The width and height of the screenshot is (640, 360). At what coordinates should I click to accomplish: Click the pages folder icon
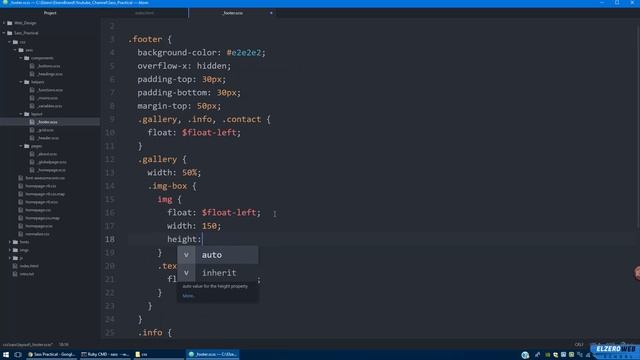[x=27, y=146]
